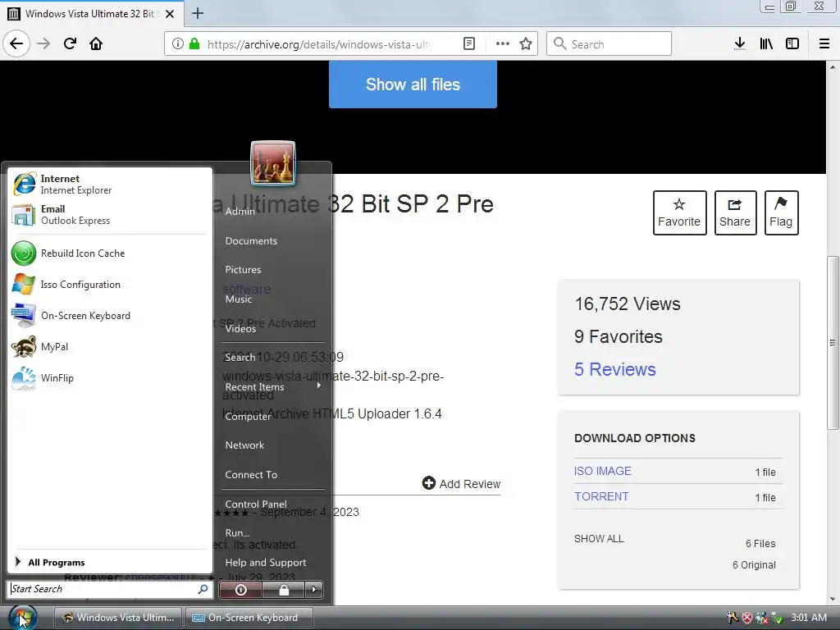The width and height of the screenshot is (840, 630).
Task: Launch MyPal browser from Start menu
Action: tap(107, 347)
